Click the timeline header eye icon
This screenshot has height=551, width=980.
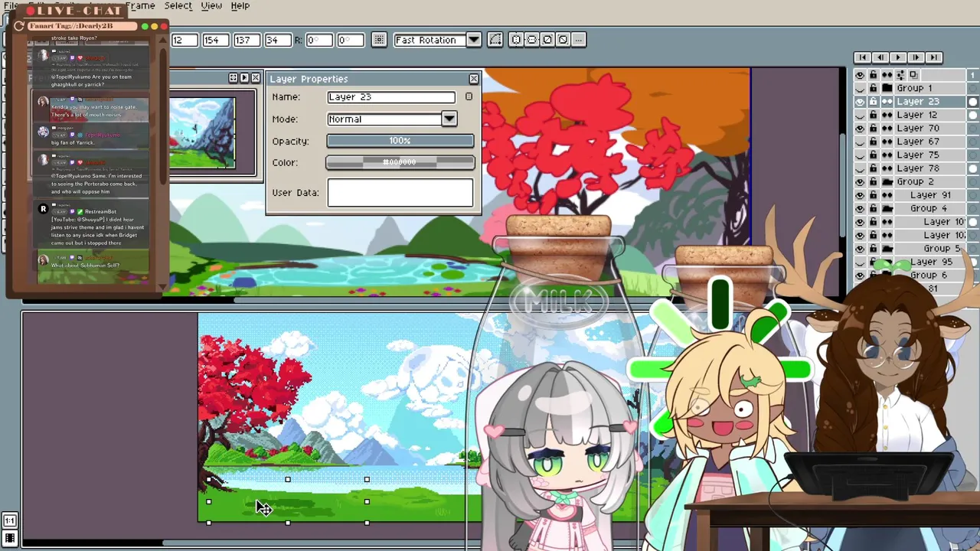(x=860, y=75)
